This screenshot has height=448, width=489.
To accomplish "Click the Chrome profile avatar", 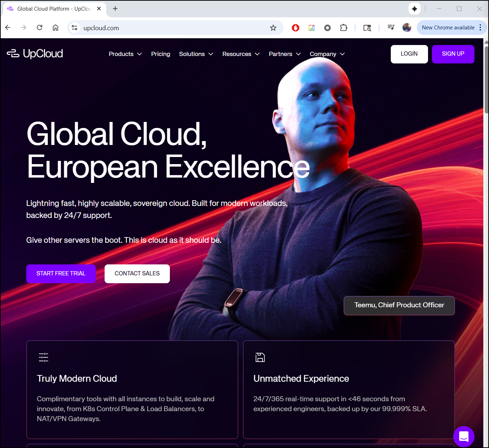I will [x=407, y=28].
